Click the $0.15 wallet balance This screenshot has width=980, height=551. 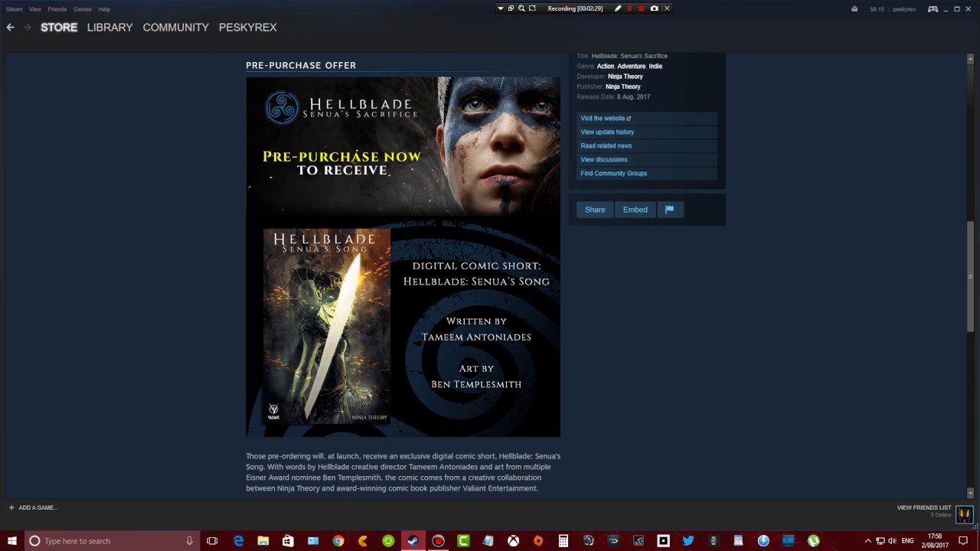coord(877,9)
